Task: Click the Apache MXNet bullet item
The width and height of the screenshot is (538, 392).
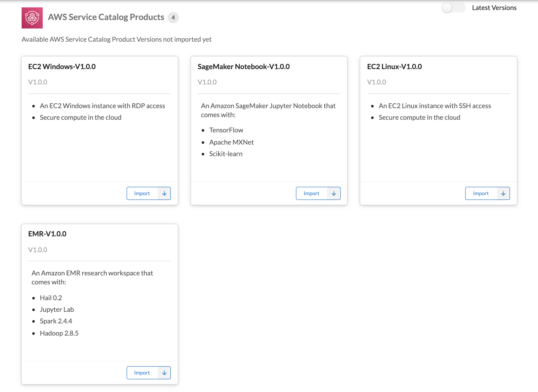Action: 232,142
